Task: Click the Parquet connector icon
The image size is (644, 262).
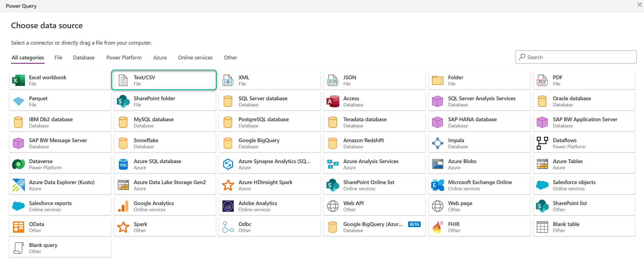Action: pyautogui.click(x=19, y=101)
